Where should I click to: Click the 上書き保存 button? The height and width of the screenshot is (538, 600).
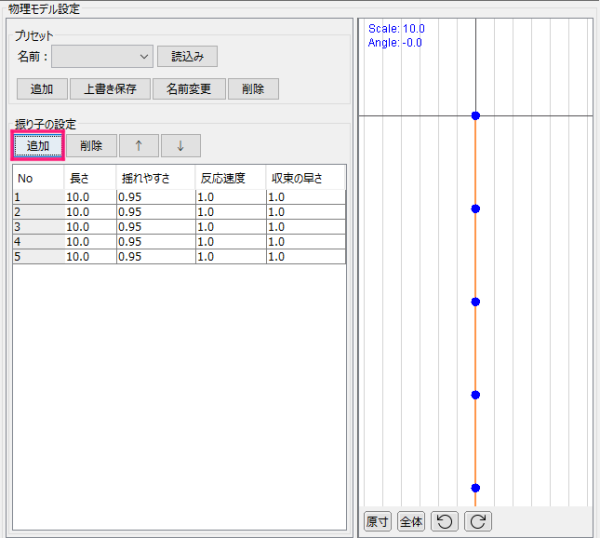click(110, 89)
